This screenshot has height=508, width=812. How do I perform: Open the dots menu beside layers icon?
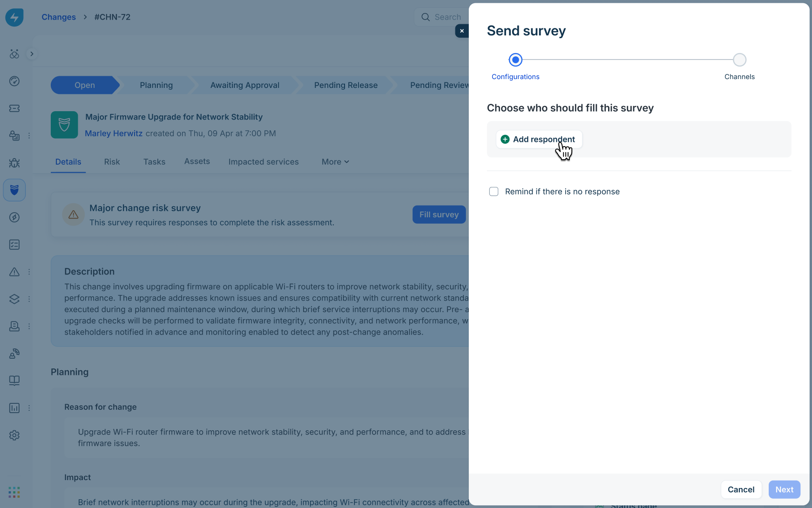pyautogui.click(x=29, y=299)
